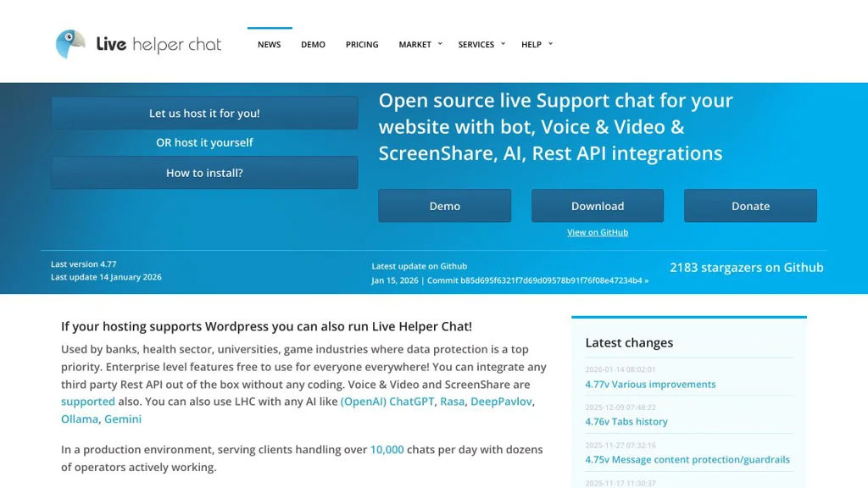Open '4.75v Message content protection/guardrails' entry
This screenshot has width=868, height=488.
point(687,460)
